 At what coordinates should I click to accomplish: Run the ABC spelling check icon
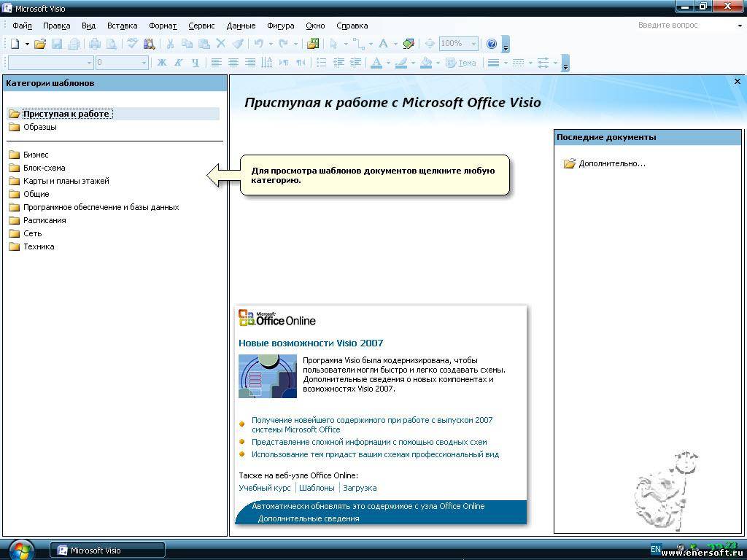(x=133, y=44)
